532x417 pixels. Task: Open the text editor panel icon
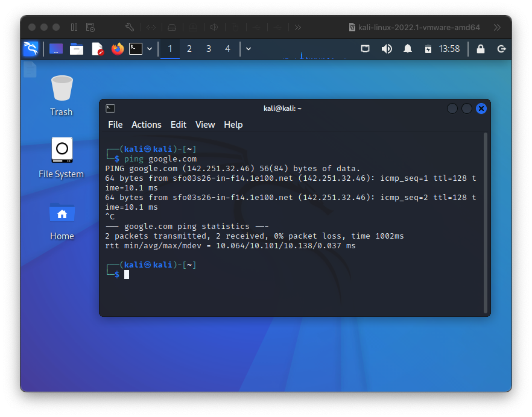coord(97,49)
